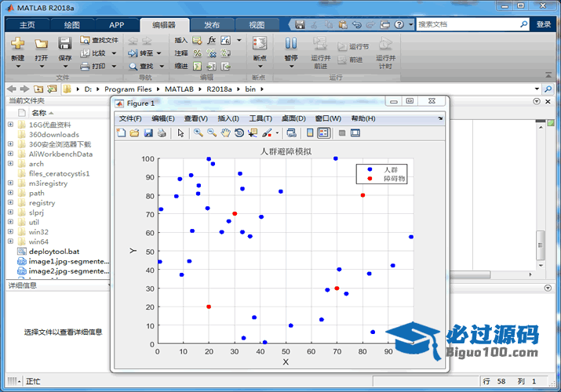Switch to the 绘图 (Plots) tab
The image size is (561, 392).
72,25
